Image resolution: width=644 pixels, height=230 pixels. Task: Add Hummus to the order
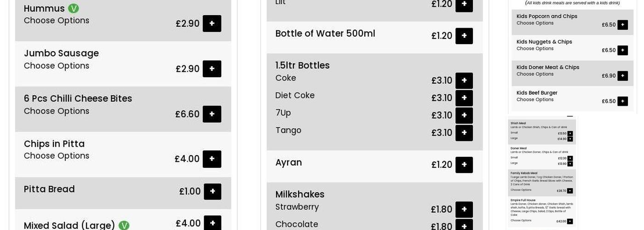pyautogui.click(x=212, y=23)
